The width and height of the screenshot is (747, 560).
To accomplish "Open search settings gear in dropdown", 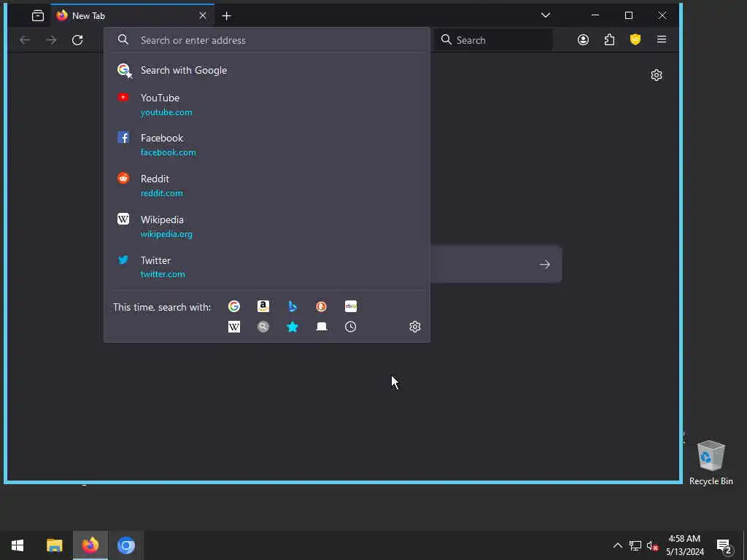I will coord(415,327).
